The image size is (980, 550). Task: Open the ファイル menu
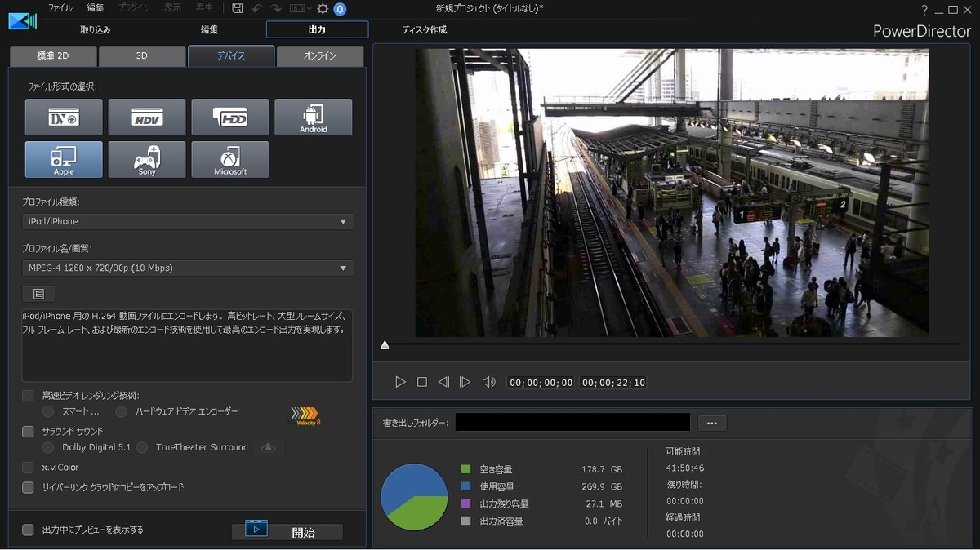[60, 8]
